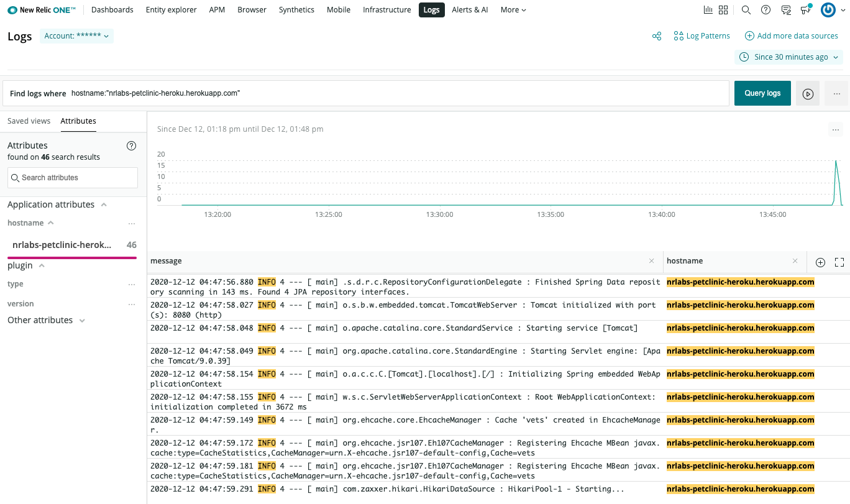Go to APM
The height and width of the screenshot is (504, 850).
coord(217,10)
